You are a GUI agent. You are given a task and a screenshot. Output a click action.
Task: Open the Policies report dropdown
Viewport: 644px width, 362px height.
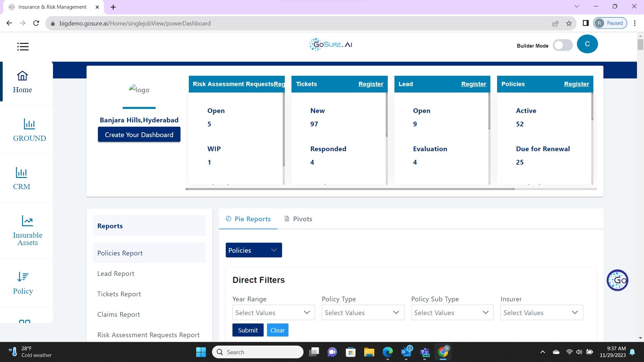(x=254, y=250)
